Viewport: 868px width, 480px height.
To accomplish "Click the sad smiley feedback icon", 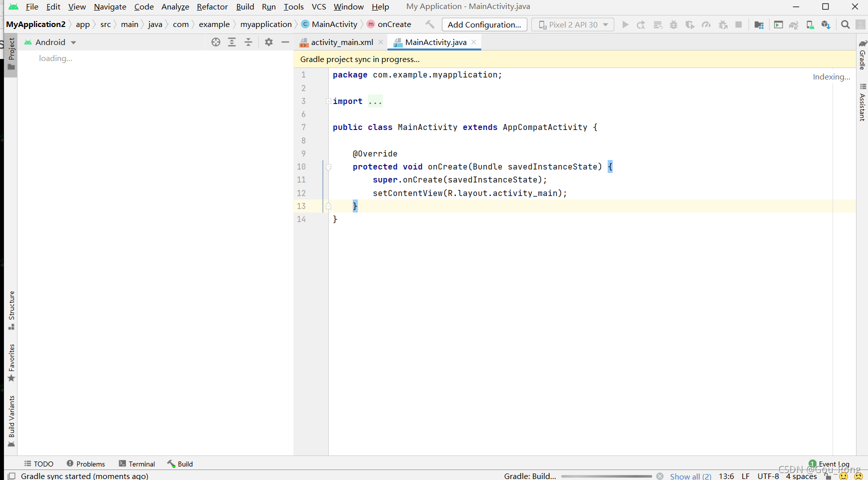I will 859,476.
